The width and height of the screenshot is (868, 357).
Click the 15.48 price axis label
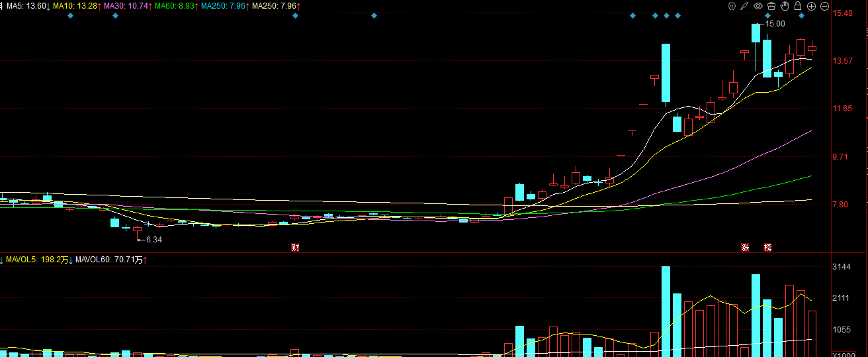(x=843, y=13)
